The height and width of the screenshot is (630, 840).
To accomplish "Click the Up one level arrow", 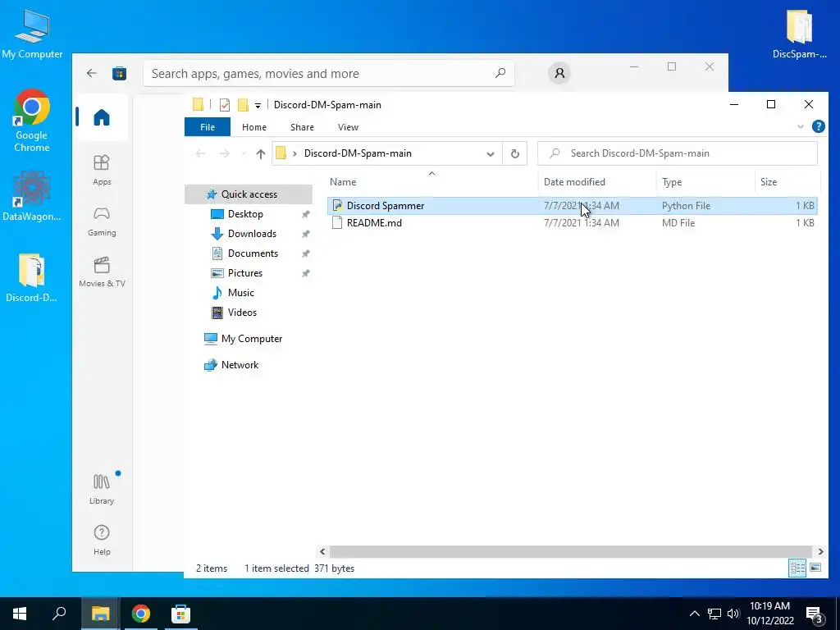I will pos(260,153).
